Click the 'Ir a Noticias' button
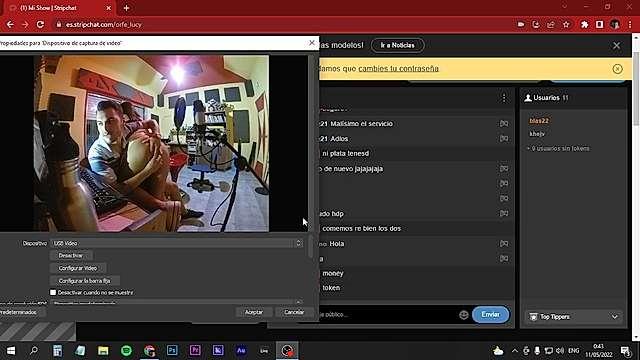640x360 pixels. click(x=397, y=45)
